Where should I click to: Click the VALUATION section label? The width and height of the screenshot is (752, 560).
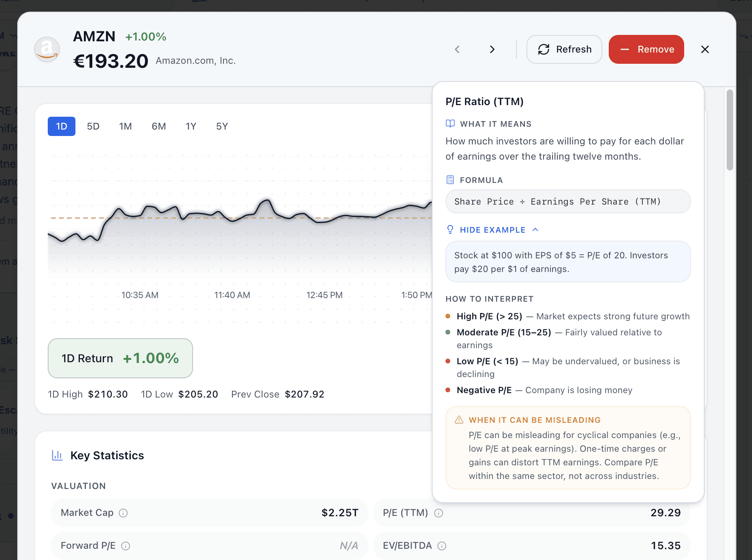click(x=79, y=486)
